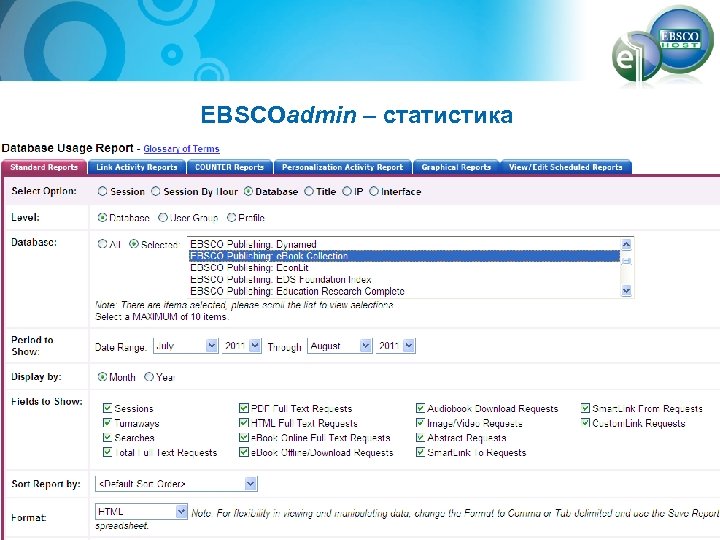This screenshot has width=720, height=540.
Task: Toggle eBook Online Full Text Requests
Action: [x=244, y=437]
